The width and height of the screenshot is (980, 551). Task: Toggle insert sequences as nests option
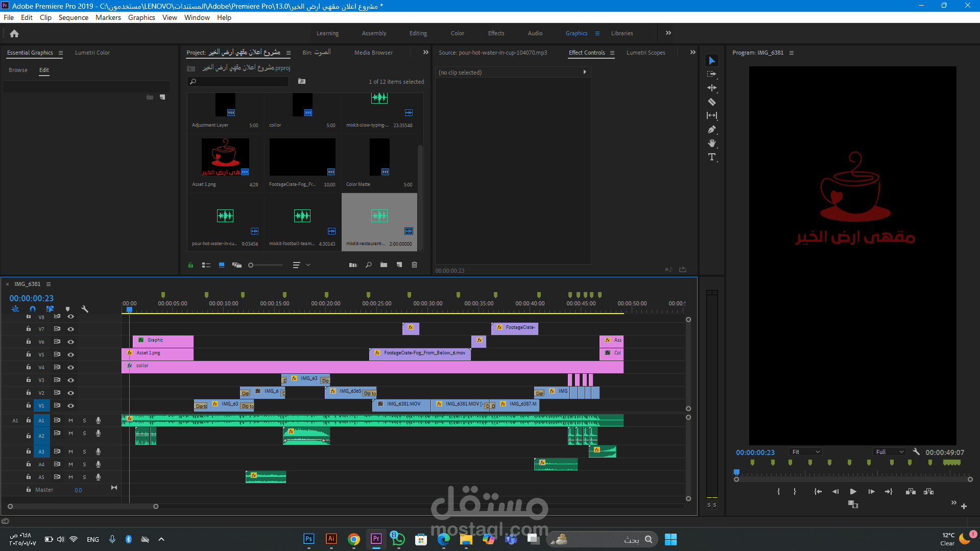[15, 309]
